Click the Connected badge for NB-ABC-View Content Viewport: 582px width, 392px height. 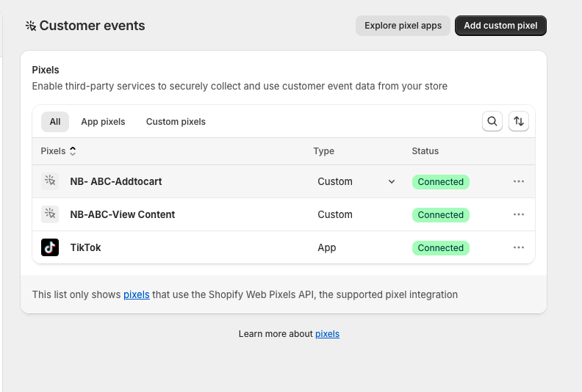click(441, 215)
